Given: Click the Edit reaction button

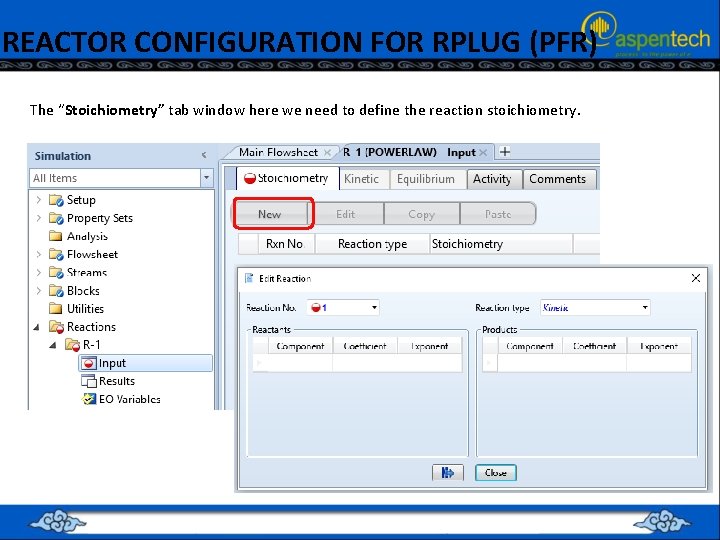Looking at the screenshot, I should pyautogui.click(x=346, y=214).
